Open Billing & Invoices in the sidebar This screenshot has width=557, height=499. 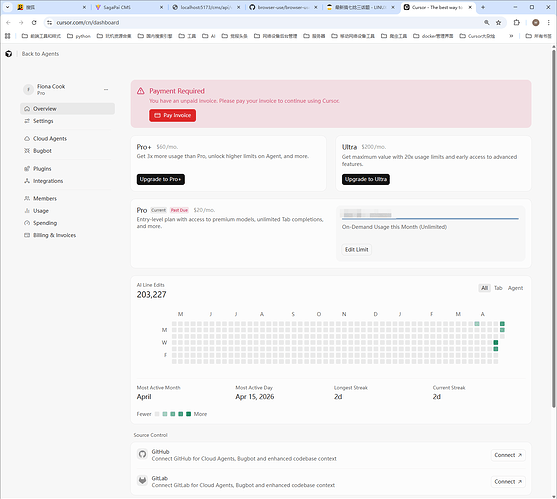(x=67, y=235)
